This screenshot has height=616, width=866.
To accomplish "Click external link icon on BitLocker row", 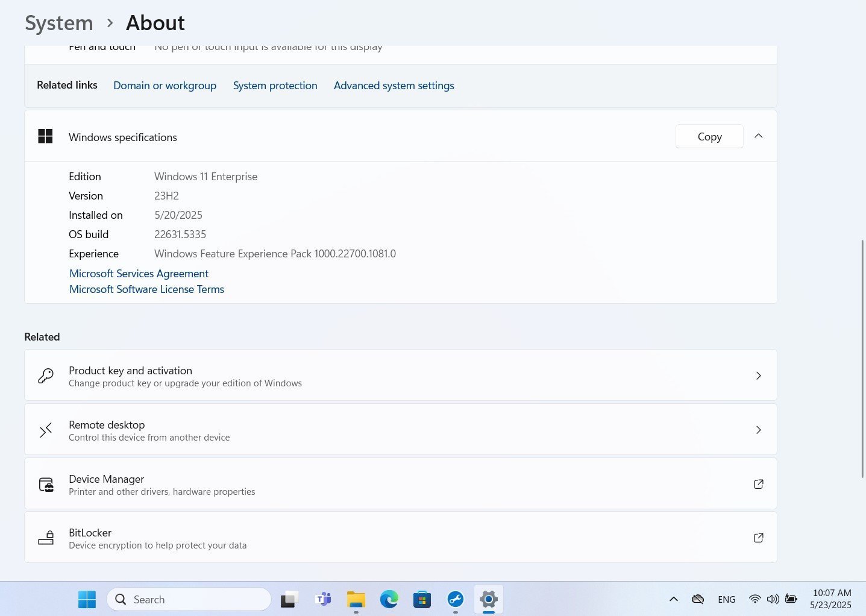I will 759,538.
